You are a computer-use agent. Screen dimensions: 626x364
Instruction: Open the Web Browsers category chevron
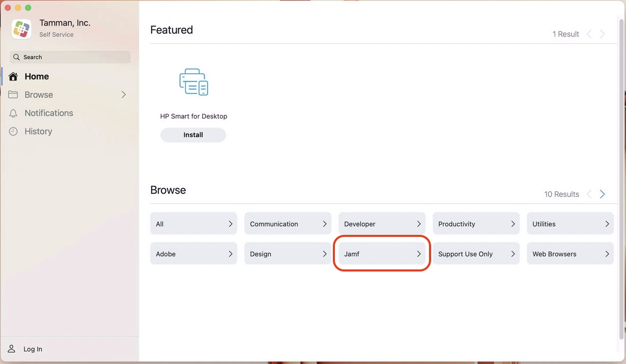[x=607, y=254]
